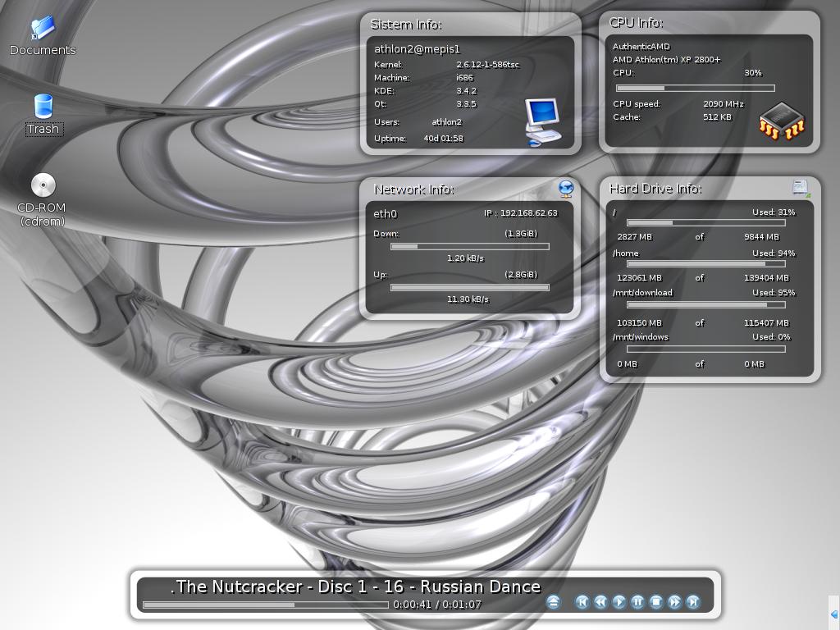Open the Documents folder icon

tap(43, 28)
